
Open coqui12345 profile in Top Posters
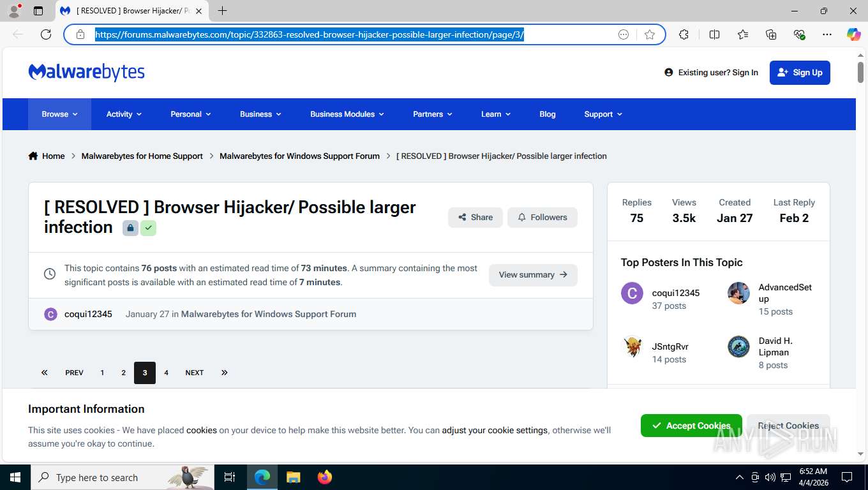pyautogui.click(x=676, y=293)
